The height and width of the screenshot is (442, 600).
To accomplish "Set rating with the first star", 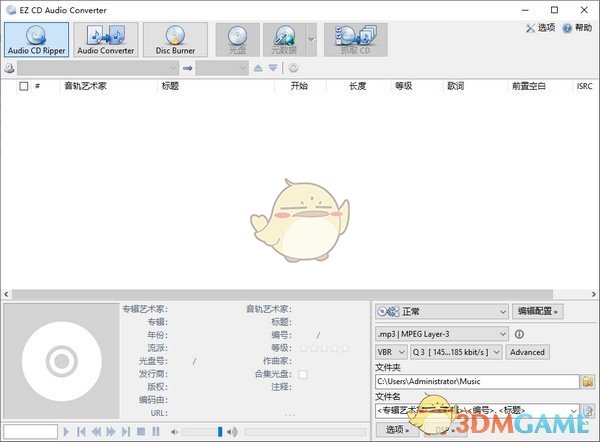I will coord(303,349).
